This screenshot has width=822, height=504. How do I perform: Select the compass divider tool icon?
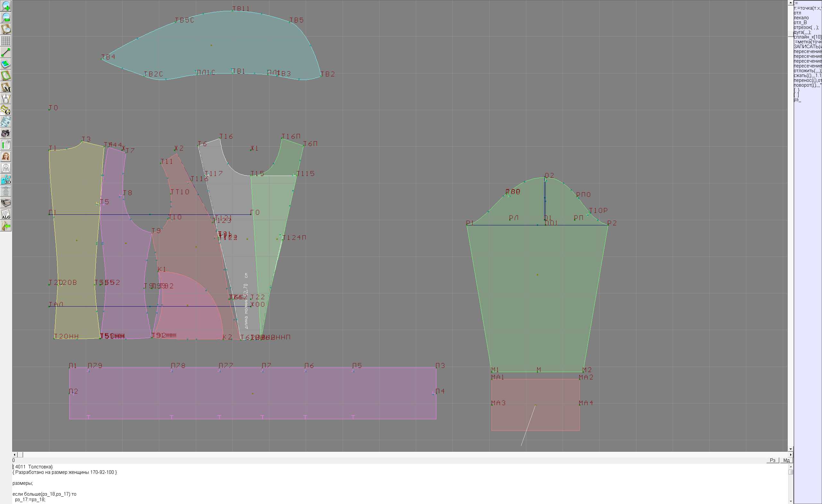6,99
